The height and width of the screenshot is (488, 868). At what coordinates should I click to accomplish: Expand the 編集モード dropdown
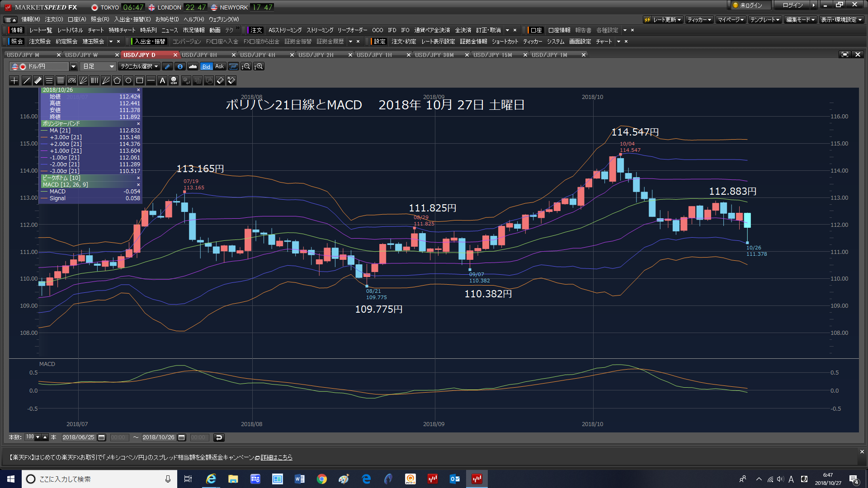point(800,19)
